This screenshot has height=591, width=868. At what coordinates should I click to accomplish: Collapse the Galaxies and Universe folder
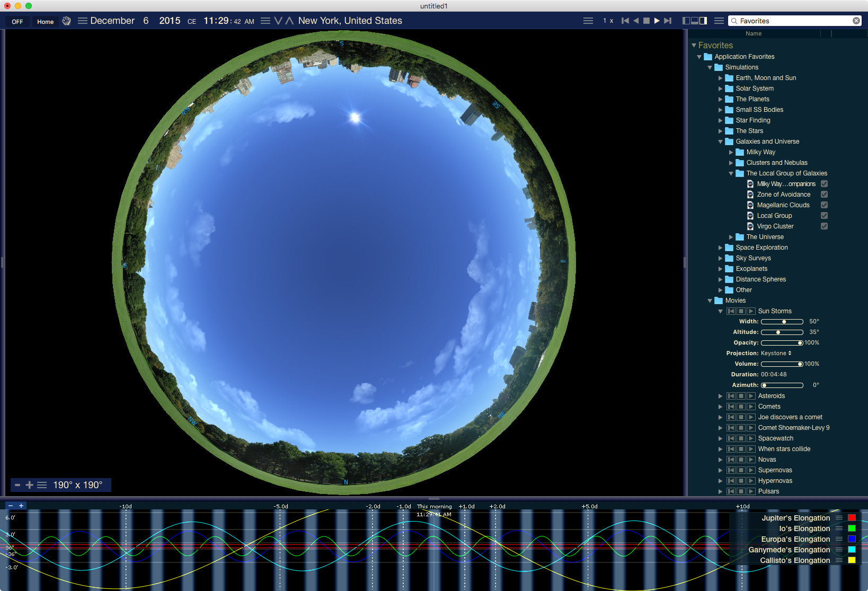coord(720,142)
